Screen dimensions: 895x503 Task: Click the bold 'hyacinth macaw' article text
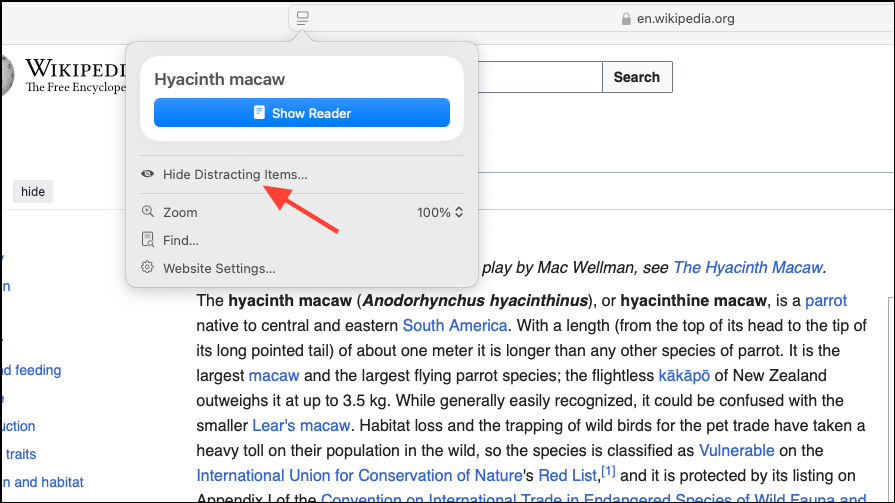pos(290,300)
